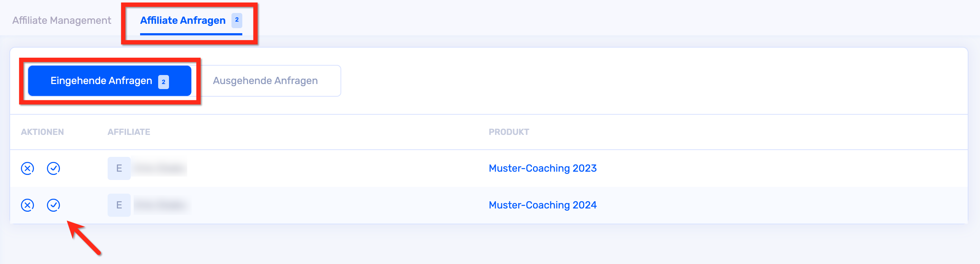Click the E avatar in the 2023 row
Image resolution: width=980 pixels, height=264 pixels.
[x=119, y=168]
